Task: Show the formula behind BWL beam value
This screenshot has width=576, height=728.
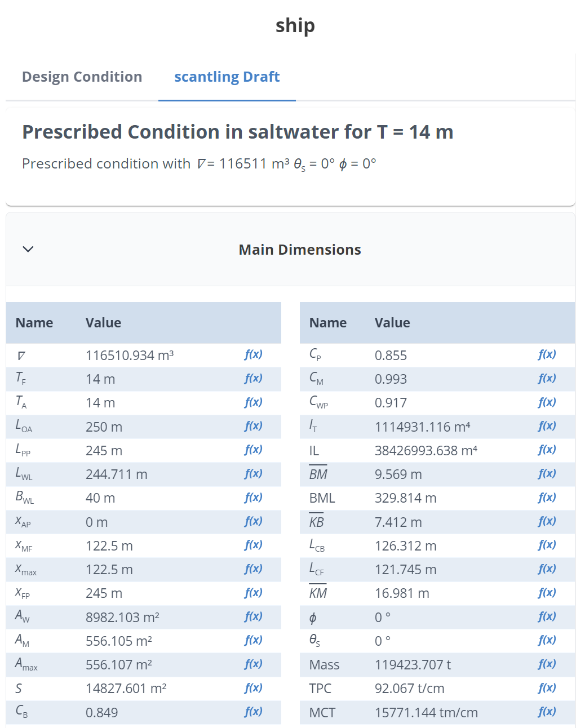Action: point(252,498)
